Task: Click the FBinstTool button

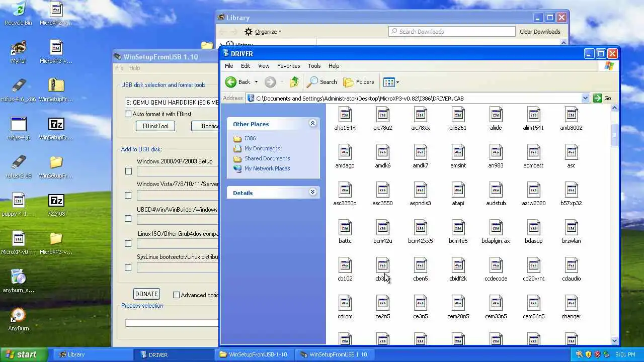Action: (x=155, y=126)
